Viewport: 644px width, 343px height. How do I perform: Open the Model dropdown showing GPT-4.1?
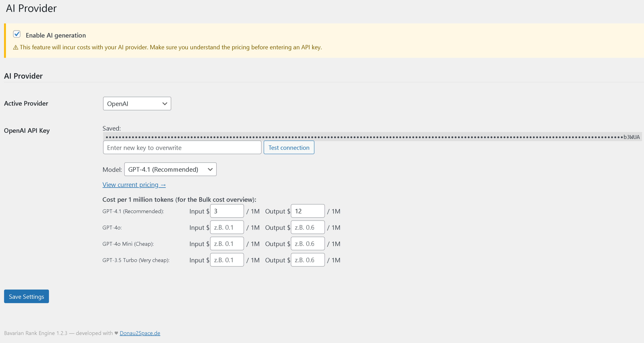pyautogui.click(x=170, y=169)
